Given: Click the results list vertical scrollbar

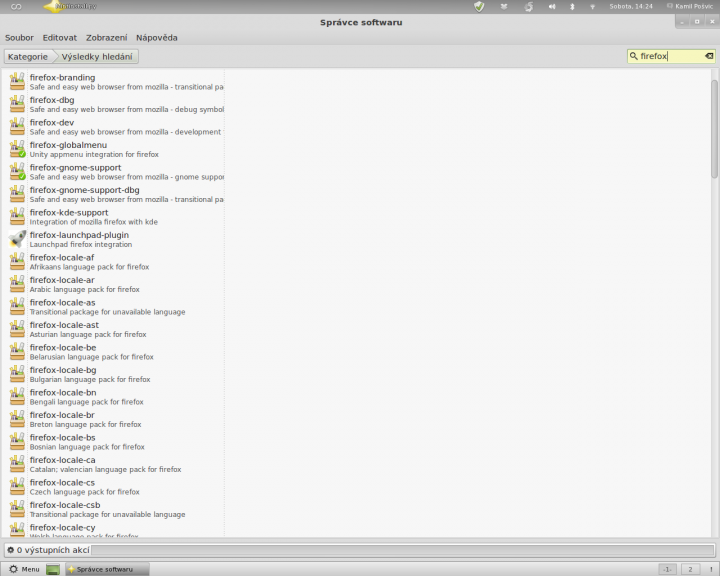Looking at the screenshot, I should [714, 129].
